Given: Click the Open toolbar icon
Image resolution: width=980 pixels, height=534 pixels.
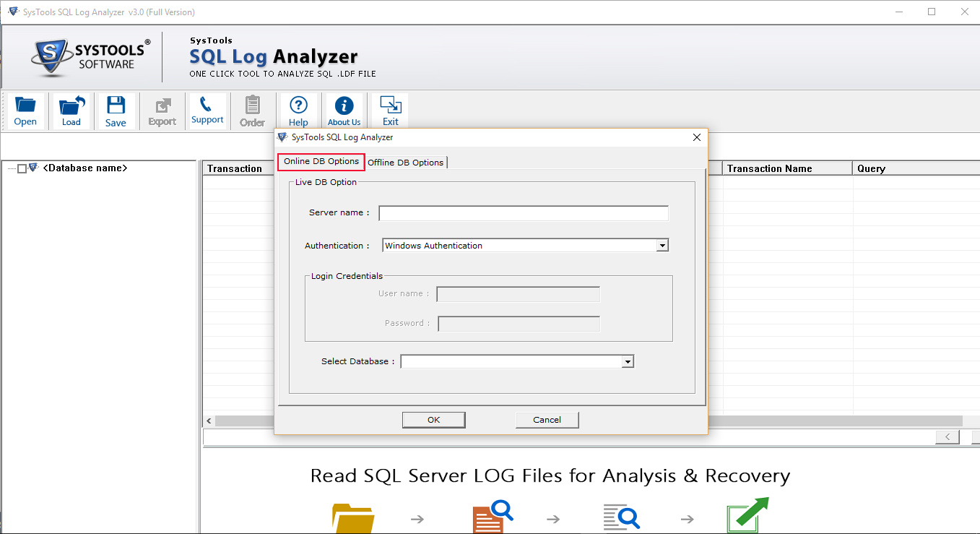Looking at the screenshot, I should click(x=25, y=111).
